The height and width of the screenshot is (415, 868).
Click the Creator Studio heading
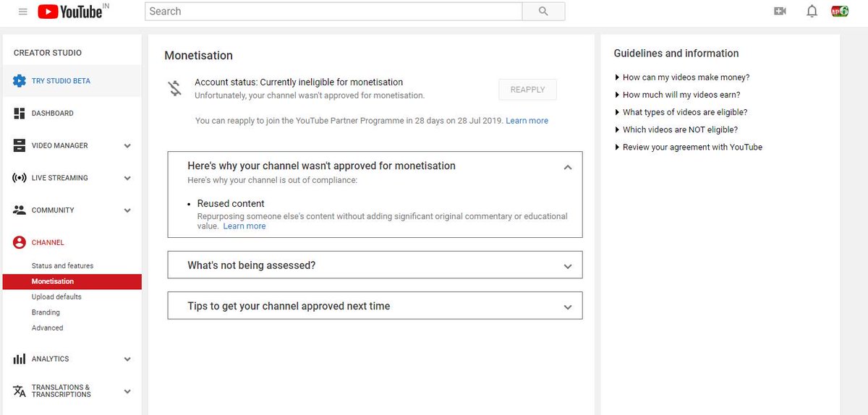48,53
